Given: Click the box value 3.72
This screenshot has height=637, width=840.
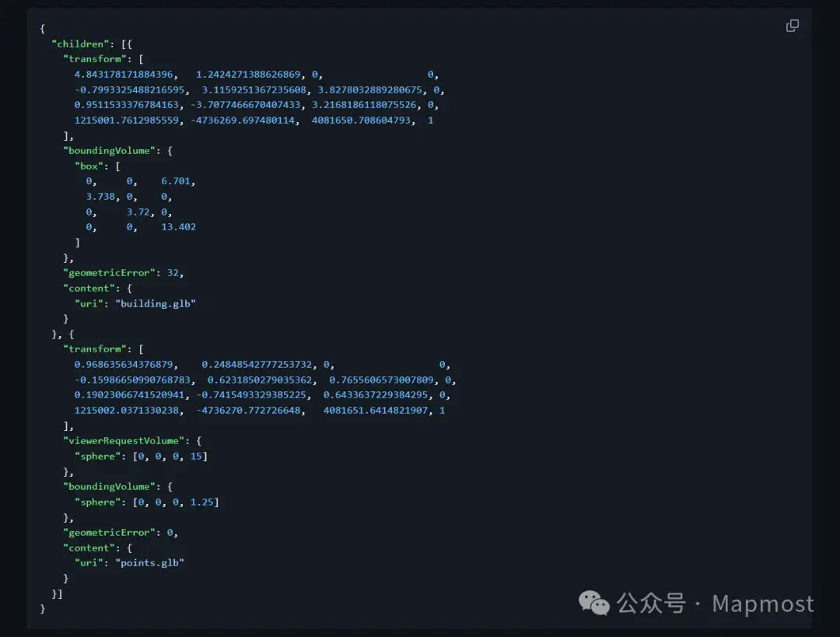Looking at the screenshot, I should coord(138,212).
